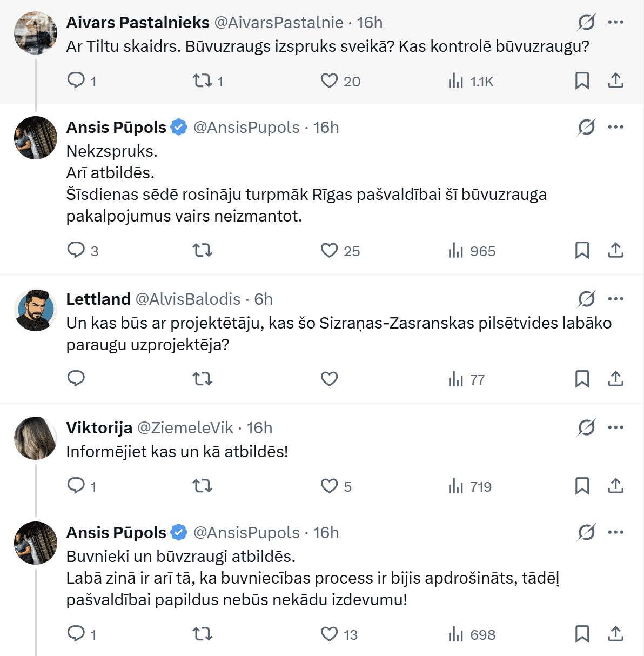Like Ansis Pūpols' Nekzspruks tweet

pos(329,251)
